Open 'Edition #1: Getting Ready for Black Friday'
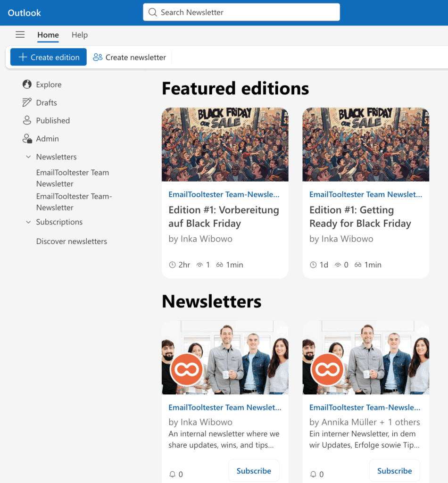 [x=360, y=217]
